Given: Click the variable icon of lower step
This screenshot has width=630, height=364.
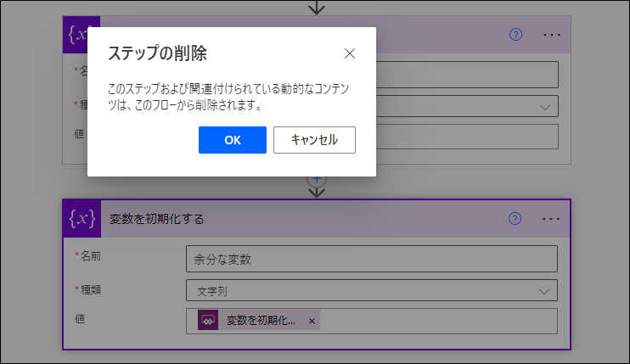Looking at the screenshot, I should (82, 219).
